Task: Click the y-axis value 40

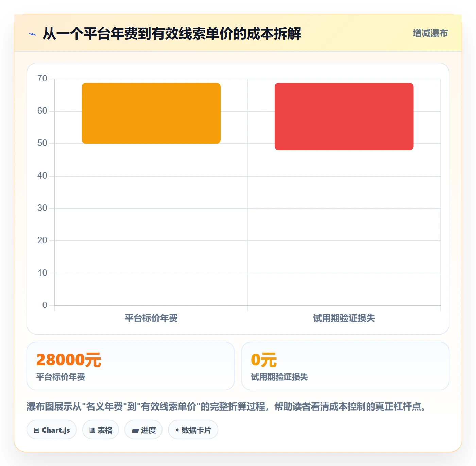Action: tap(42, 176)
